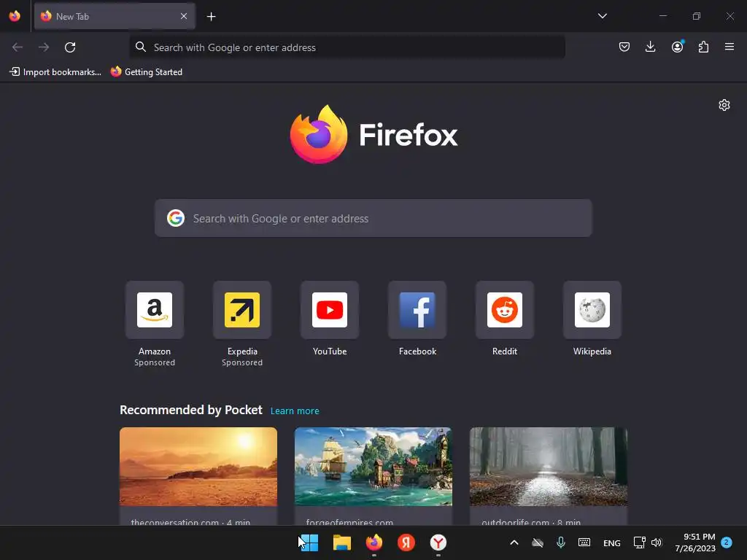This screenshot has height=560, width=747.
Task: Open the application hamburger menu
Action: pos(729,47)
